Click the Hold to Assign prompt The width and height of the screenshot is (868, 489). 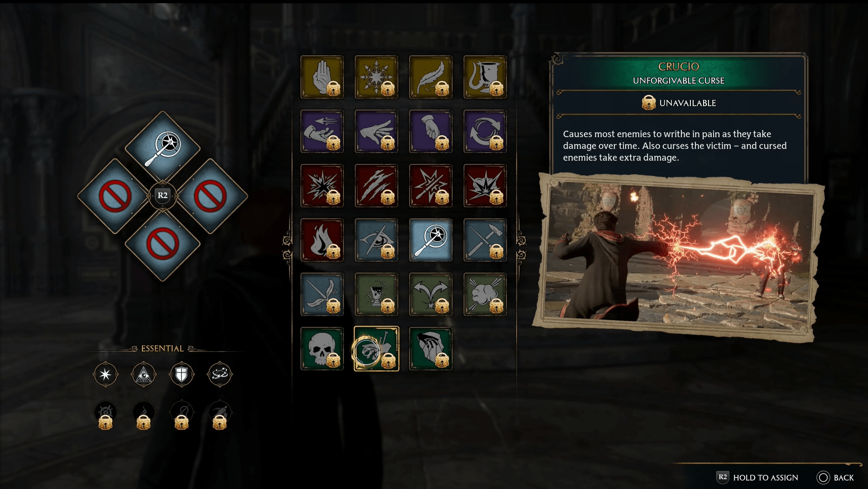(757, 478)
